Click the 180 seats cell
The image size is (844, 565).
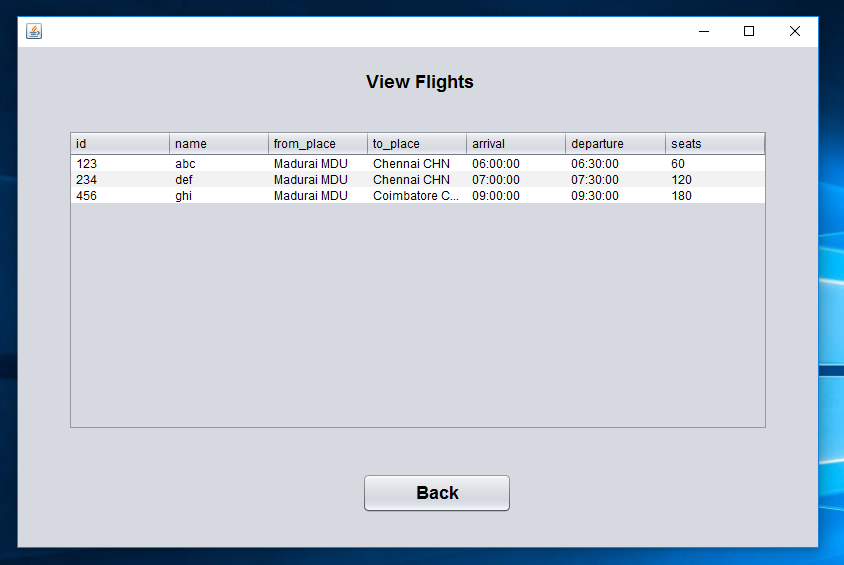715,196
